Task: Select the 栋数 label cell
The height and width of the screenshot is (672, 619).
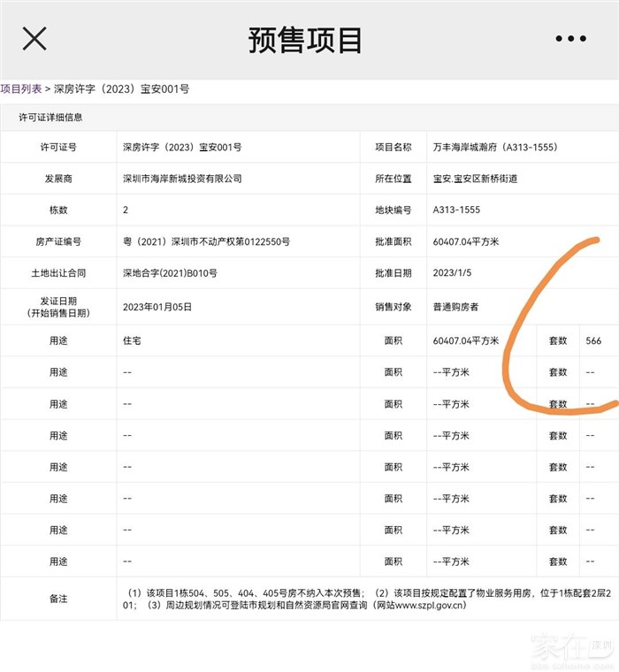Action: 58,210
